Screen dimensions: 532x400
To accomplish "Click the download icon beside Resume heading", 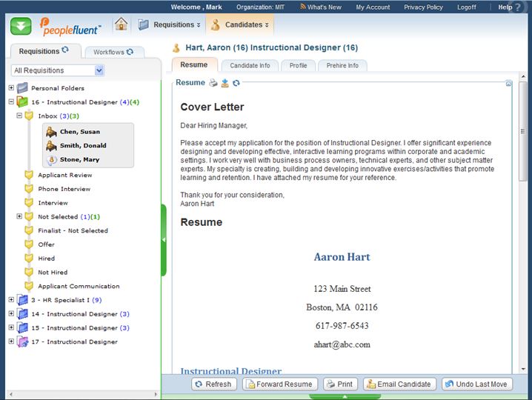I will click(225, 83).
